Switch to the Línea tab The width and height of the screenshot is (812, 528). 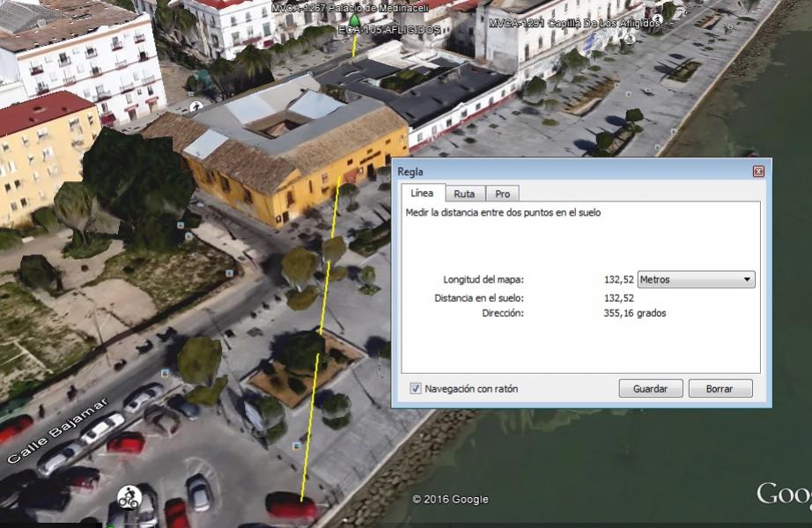click(422, 194)
